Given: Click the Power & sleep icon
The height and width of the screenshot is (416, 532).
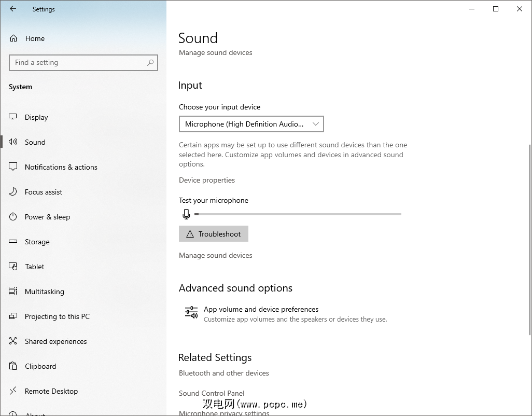Looking at the screenshot, I should (x=13, y=217).
